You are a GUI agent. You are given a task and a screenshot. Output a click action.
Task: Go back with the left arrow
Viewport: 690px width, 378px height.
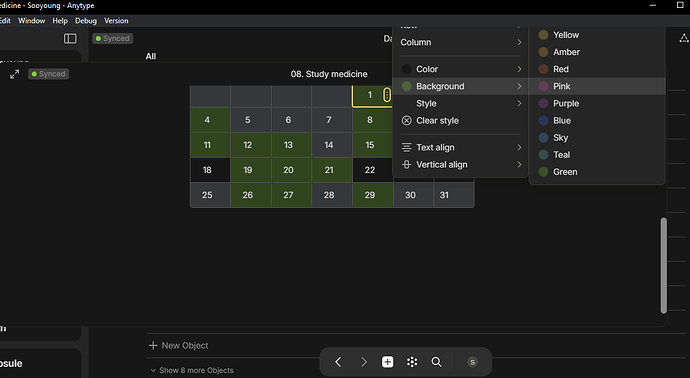[x=338, y=362]
